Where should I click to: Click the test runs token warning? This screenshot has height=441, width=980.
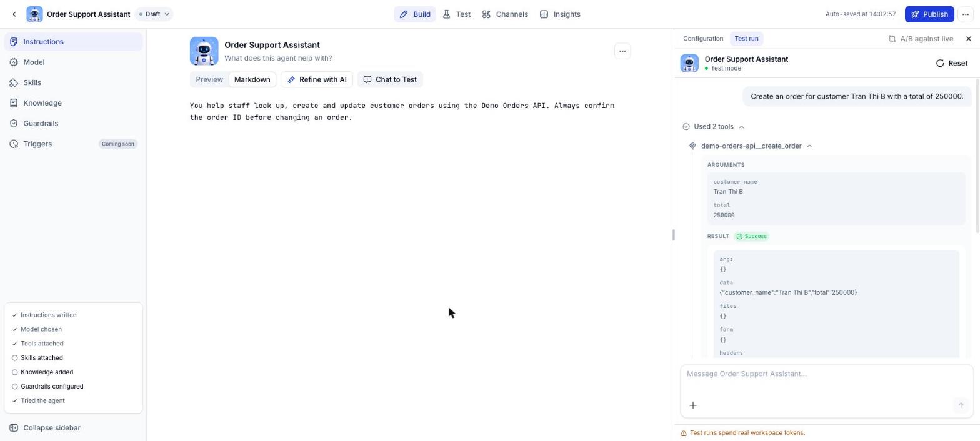743,433
